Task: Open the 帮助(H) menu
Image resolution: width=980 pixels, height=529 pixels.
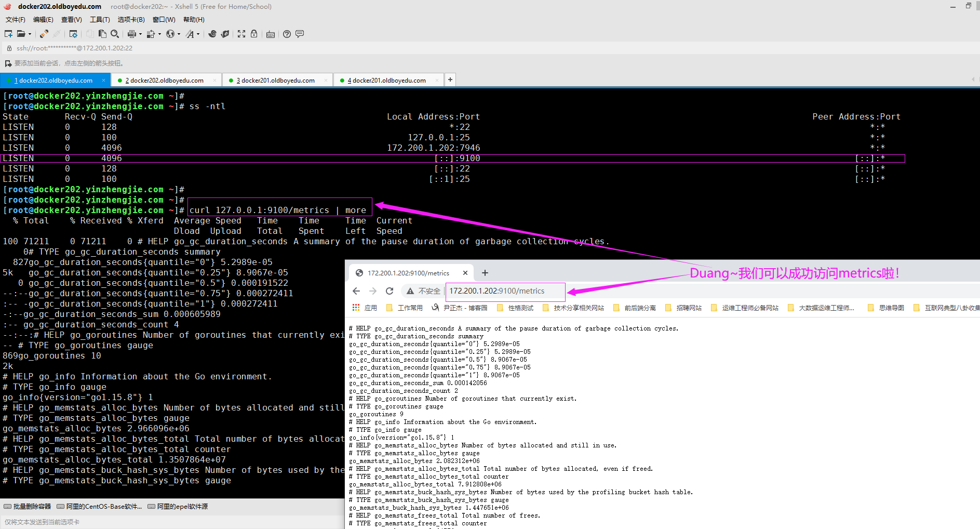Action: tap(194, 20)
